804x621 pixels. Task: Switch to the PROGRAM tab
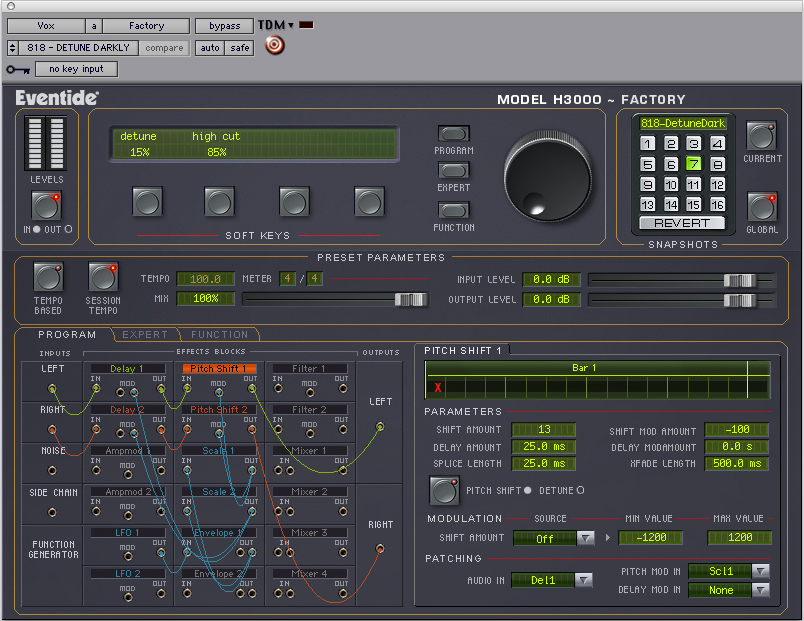(x=67, y=334)
